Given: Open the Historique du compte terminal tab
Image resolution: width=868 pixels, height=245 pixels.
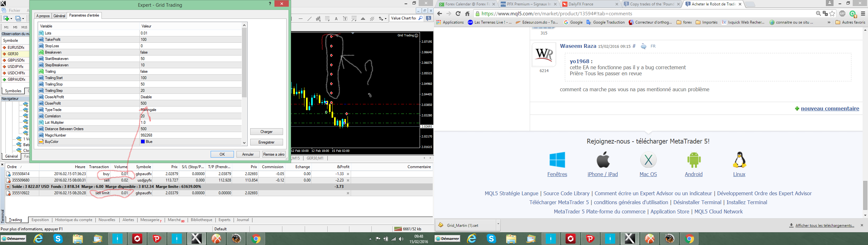Looking at the screenshot, I should pos(74,220).
